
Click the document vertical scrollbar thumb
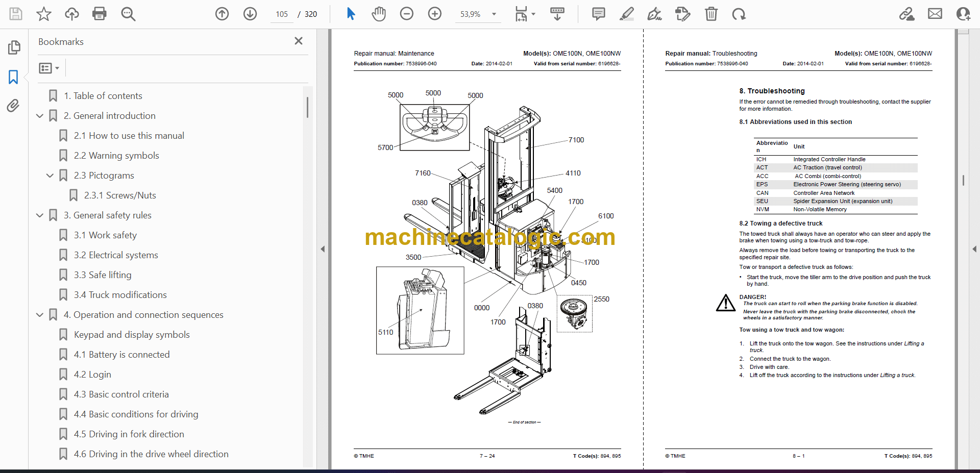(963, 180)
